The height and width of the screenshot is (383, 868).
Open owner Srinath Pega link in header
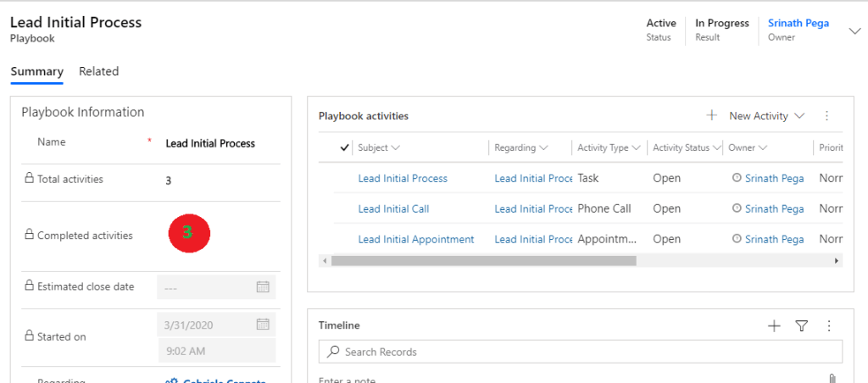pos(797,24)
